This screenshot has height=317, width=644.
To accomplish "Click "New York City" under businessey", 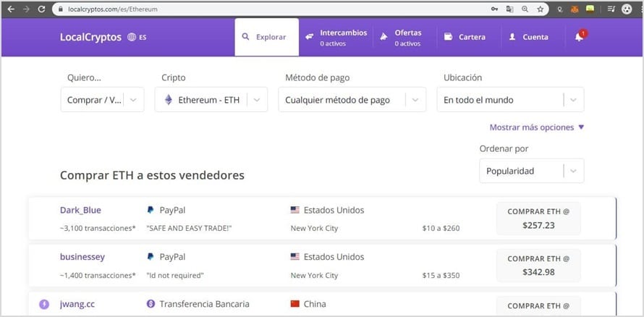I will pyautogui.click(x=314, y=276).
